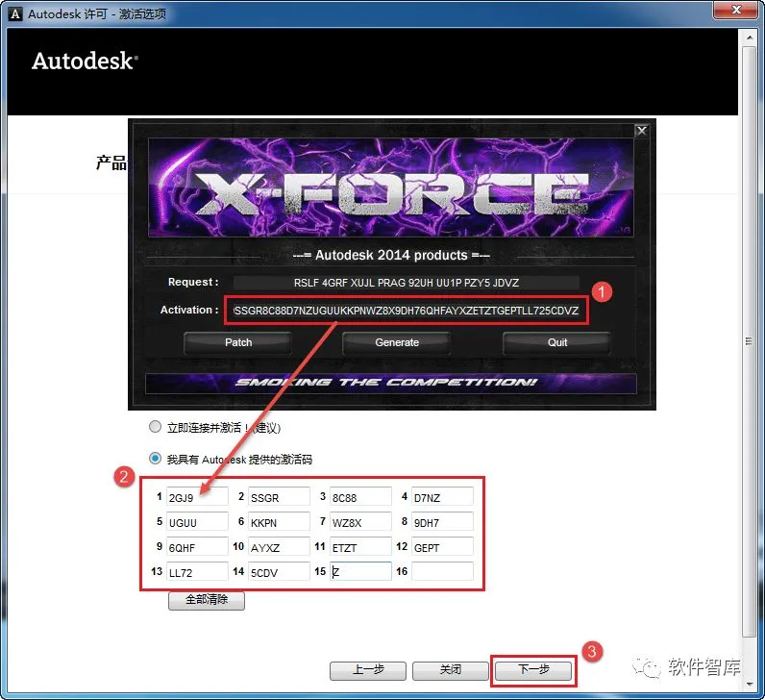Click code field 15 containing Z
765x700 pixels.
(360, 571)
